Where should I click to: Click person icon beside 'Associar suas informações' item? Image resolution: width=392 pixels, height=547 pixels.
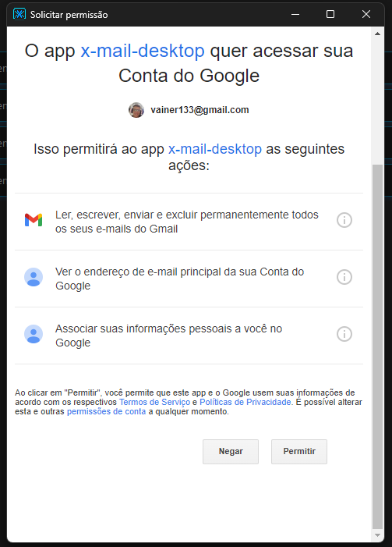(x=34, y=334)
